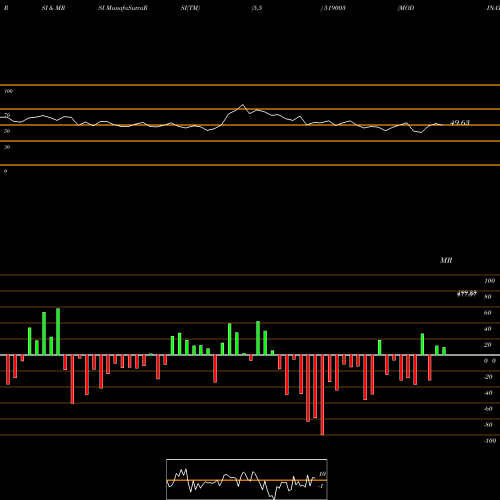The height and width of the screenshot is (500, 500).
Task: Click the 10 label in mini chart
Action: 322,474
